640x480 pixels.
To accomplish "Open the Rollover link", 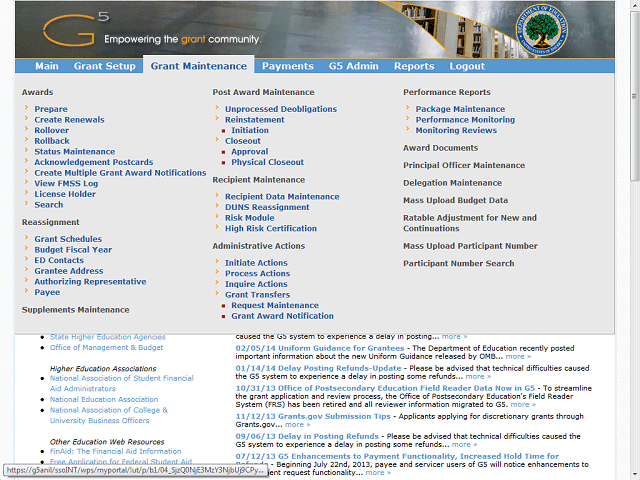I will click(51, 130).
